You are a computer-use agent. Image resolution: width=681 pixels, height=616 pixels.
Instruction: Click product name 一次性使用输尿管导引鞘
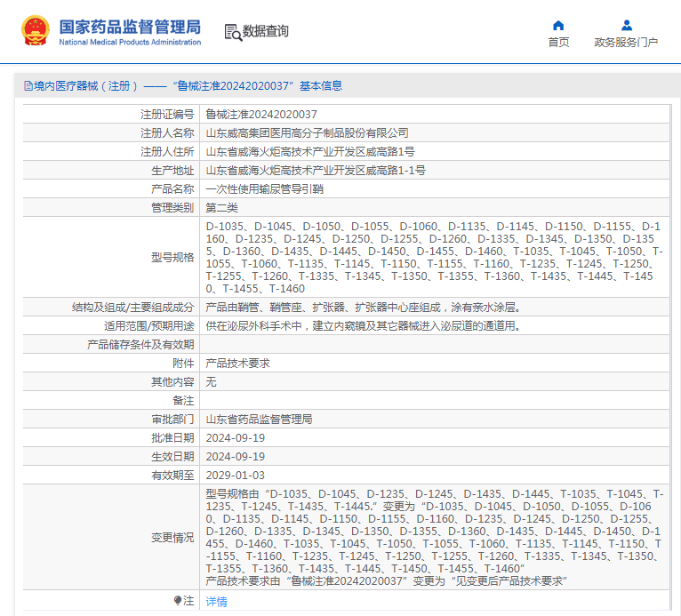[264, 189]
